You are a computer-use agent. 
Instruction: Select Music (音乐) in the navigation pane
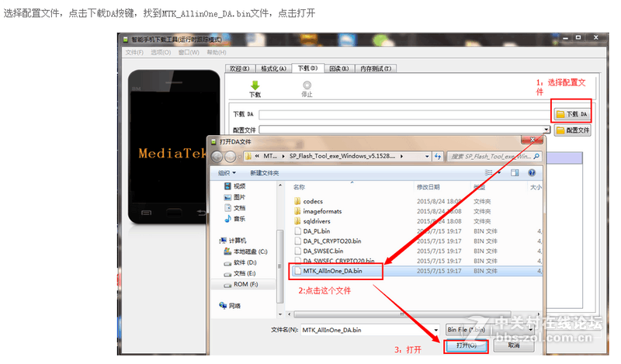coord(235,219)
